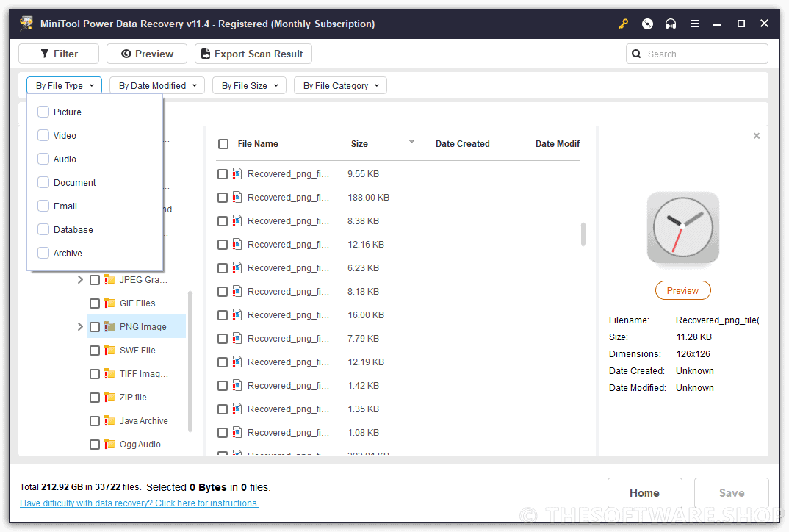Click the MiniTool app logo icon
This screenshot has height=532, width=789.
(26, 24)
